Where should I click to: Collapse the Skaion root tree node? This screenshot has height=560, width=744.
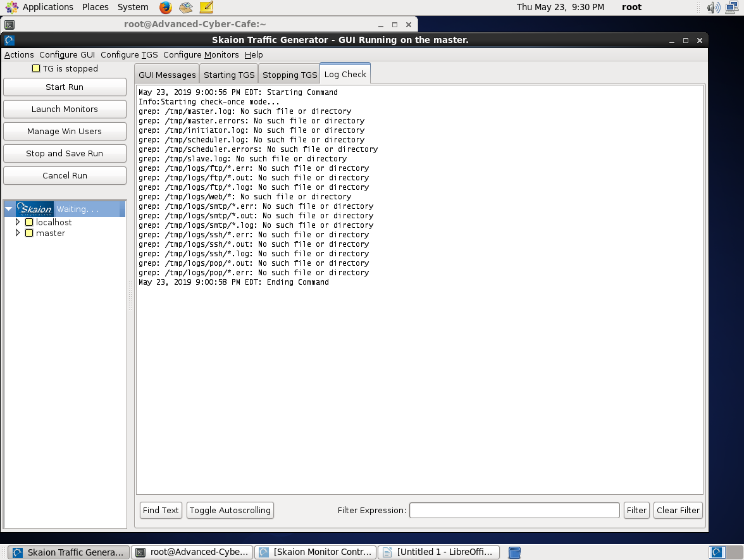tap(9, 209)
